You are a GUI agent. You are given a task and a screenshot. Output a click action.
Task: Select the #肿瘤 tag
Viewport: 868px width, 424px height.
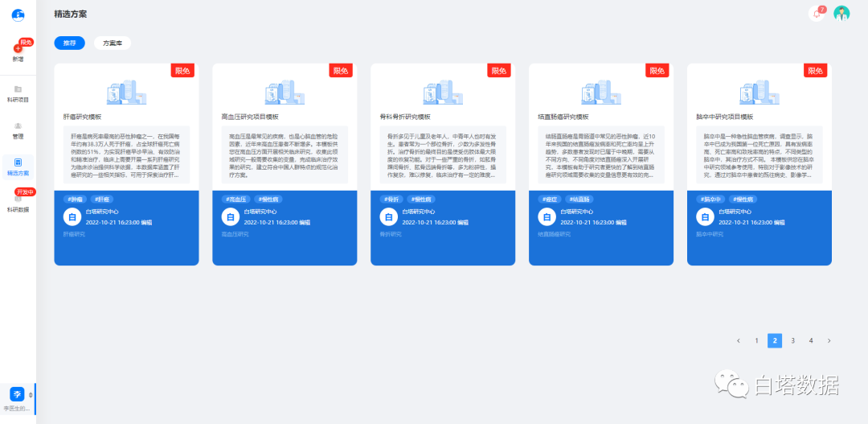pos(76,199)
